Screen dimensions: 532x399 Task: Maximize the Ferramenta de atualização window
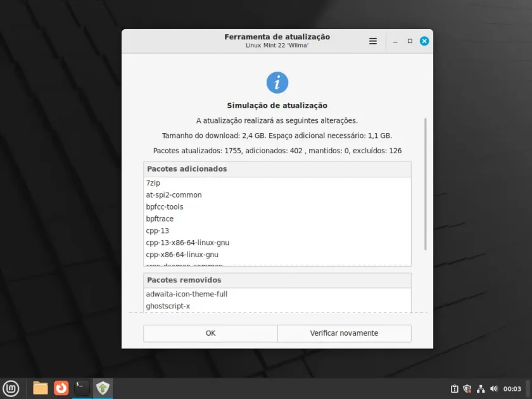coord(410,41)
